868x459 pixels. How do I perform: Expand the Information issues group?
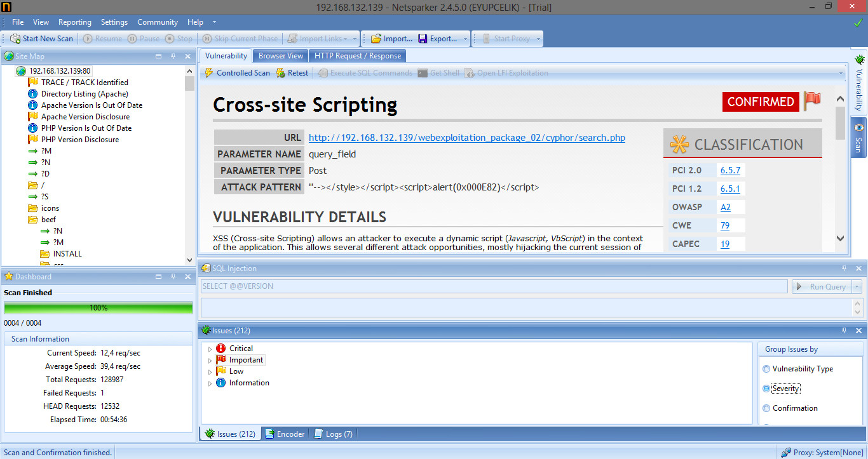point(210,383)
